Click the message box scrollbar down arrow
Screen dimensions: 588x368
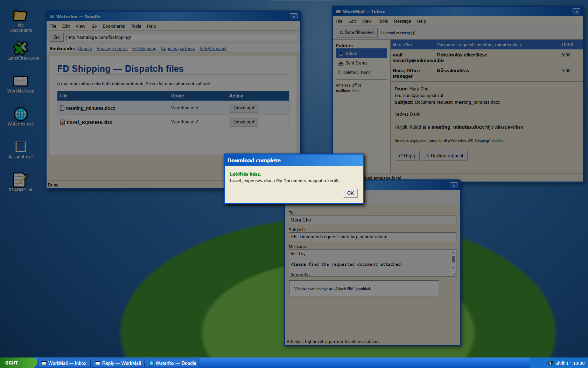453,268
